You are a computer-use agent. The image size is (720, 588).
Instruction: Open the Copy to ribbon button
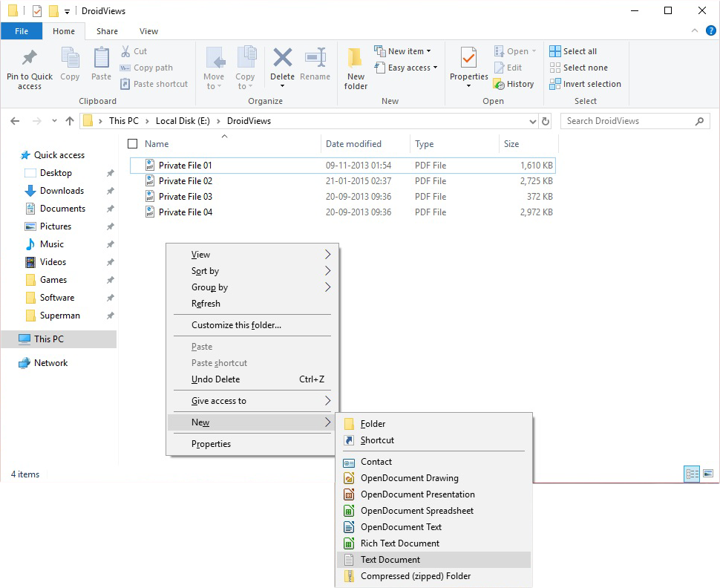click(245, 68)
